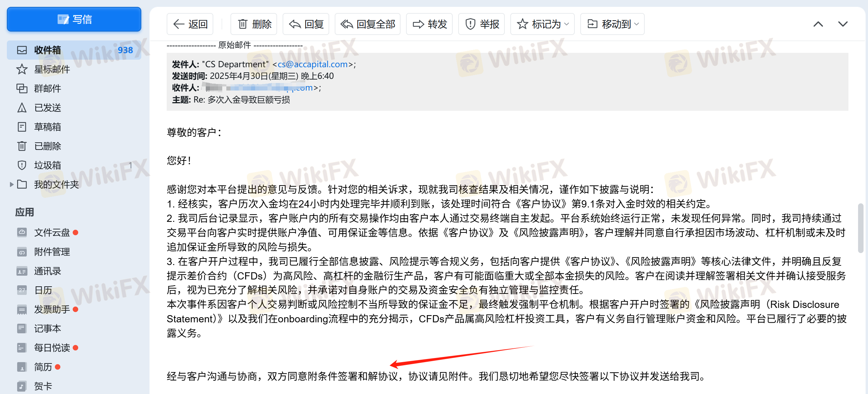The image size is (868, 394).
Task: Forward the email using 转发
Action: point(429,24)
